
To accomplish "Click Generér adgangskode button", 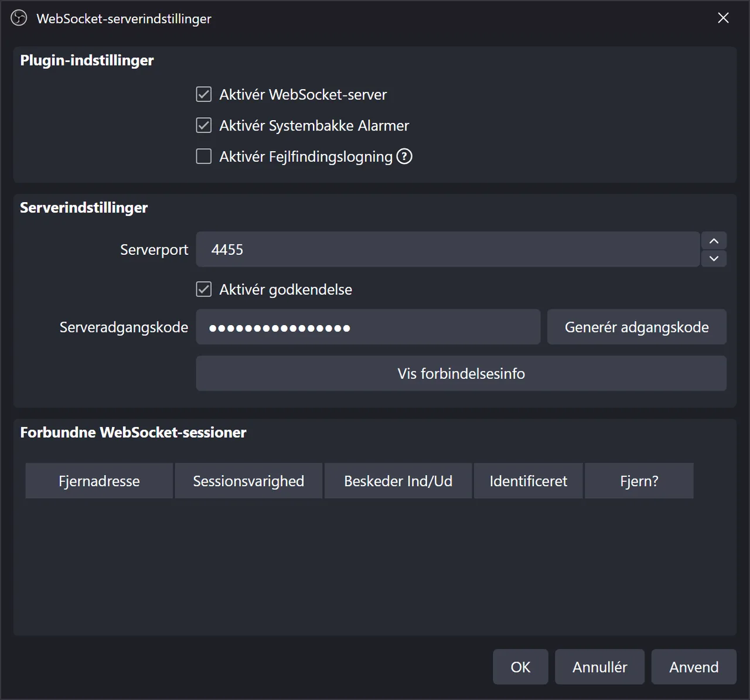I will 637,327.
